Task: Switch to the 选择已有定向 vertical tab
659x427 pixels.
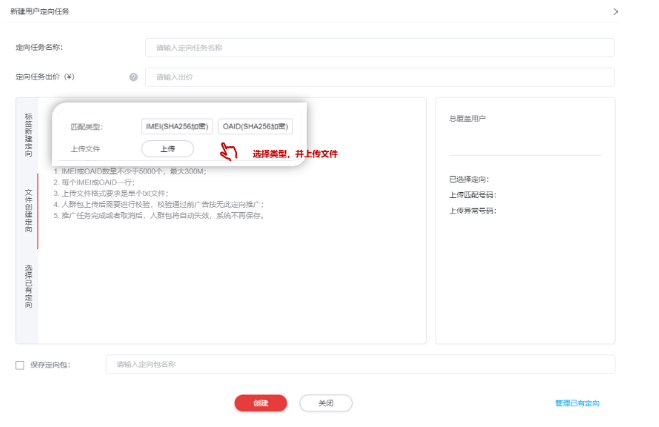Action: 28,286
